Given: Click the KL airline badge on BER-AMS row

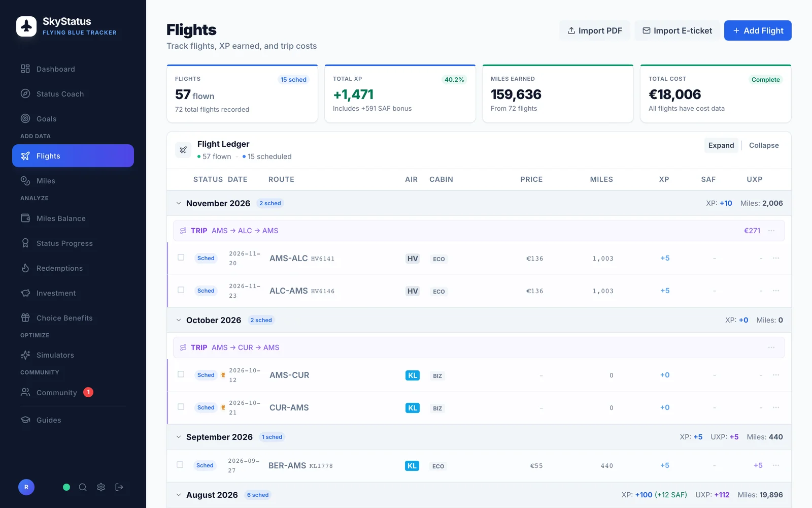Looking at the screenshot, I should [x=412, y=466].
